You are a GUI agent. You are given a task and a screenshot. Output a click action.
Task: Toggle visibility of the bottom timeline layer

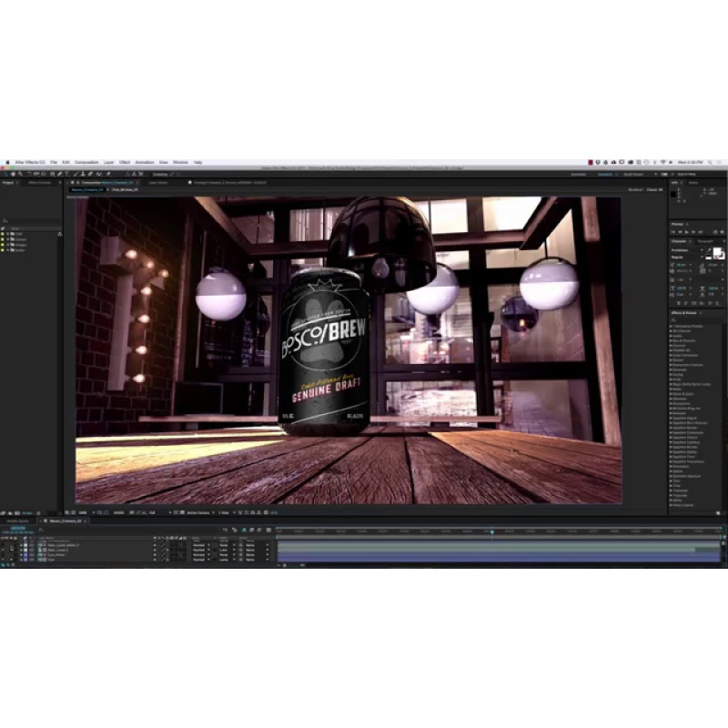click(x=4, y=560)
